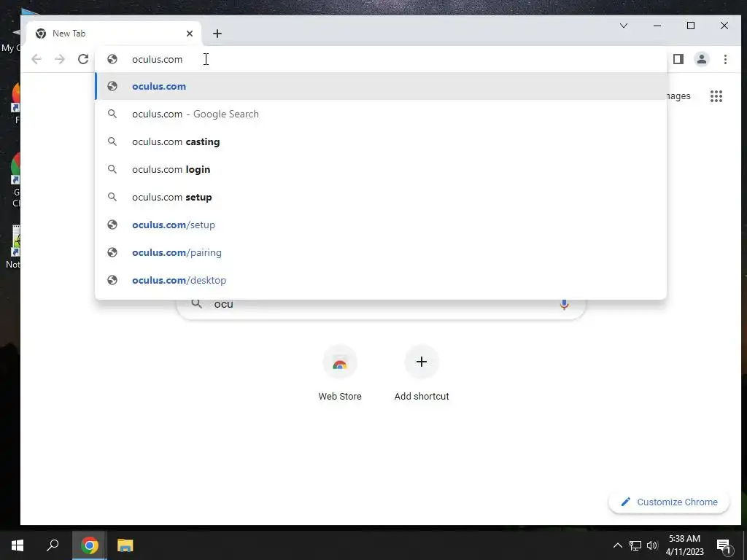Open the profile avatar icon
Image resolution: width=747 pixels, height=560 pixels.
(x=702, y=59)
